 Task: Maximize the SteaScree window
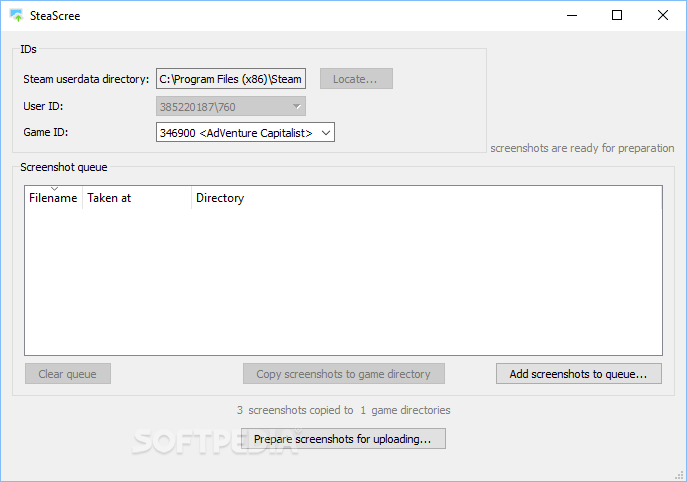[x=617, y=15]
